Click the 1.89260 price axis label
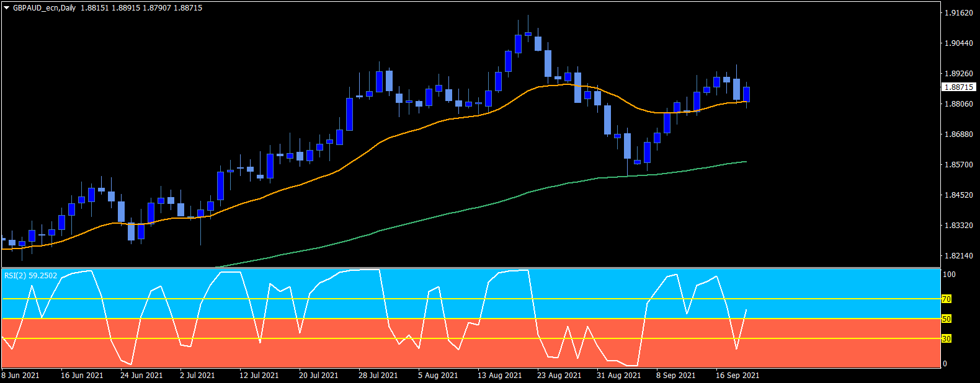Image resolution: width=980 pixels, height=383 pixels. point(958,73)
